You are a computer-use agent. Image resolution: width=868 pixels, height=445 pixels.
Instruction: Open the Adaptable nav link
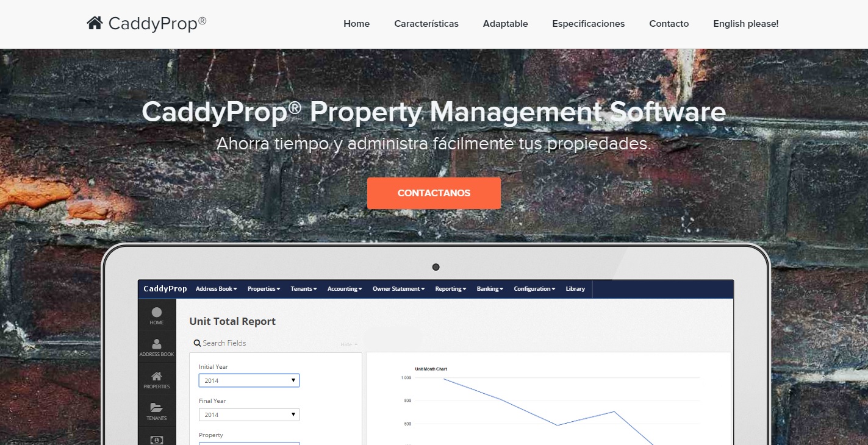click(x=506, y=24)
